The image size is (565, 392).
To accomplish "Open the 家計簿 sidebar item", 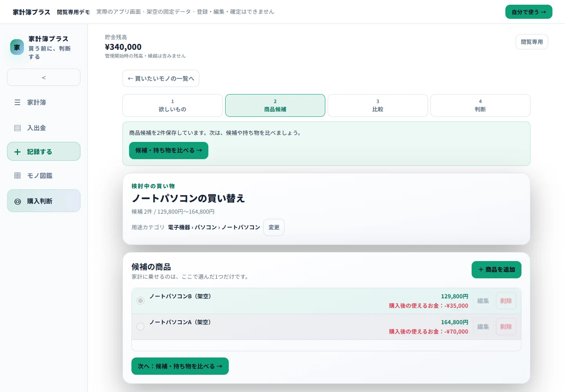I will coord(44,102).
